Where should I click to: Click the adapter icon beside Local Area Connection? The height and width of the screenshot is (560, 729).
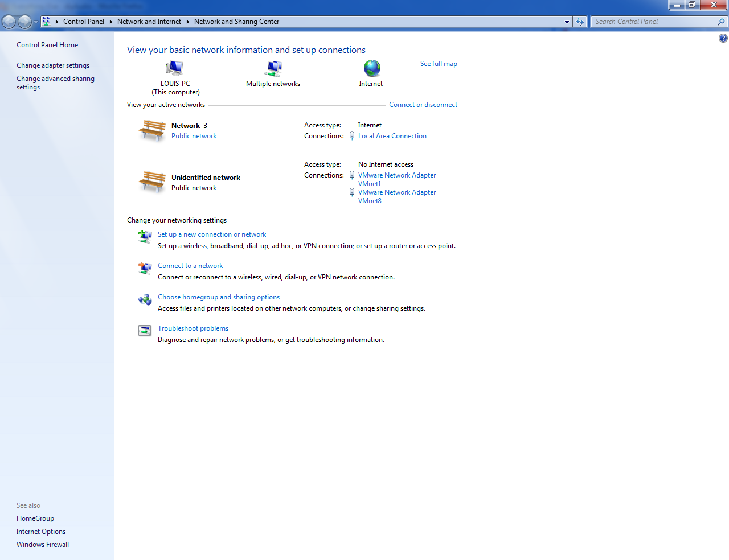[352, 136]
